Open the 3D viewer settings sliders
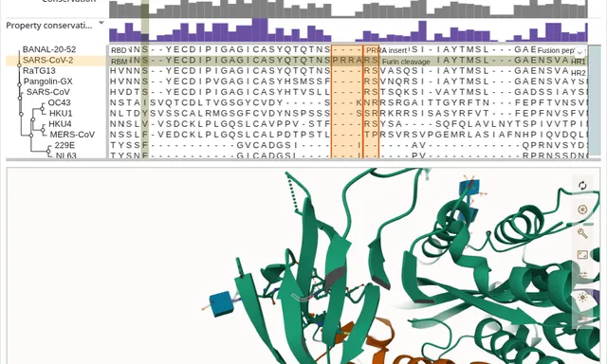 pos(582,275)
